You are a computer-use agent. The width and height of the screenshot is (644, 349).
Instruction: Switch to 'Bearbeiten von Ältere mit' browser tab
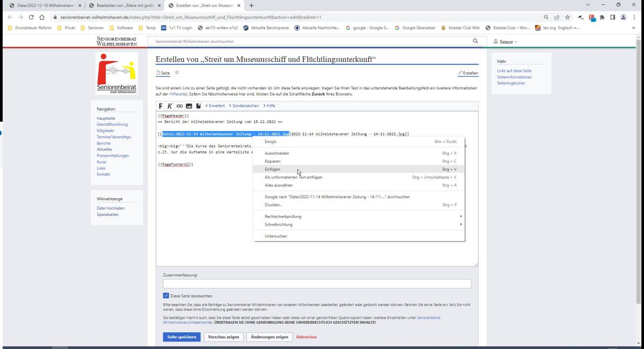tap(125, 5)
